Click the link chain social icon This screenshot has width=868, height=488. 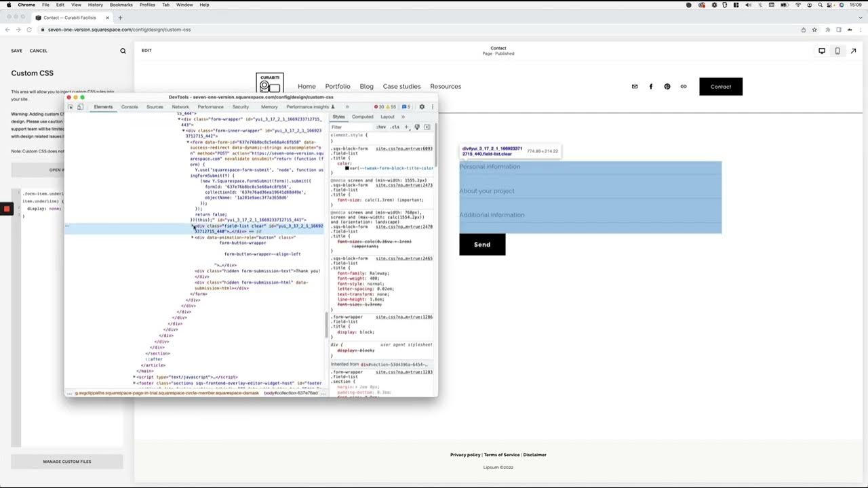click(x=684, y=86)
